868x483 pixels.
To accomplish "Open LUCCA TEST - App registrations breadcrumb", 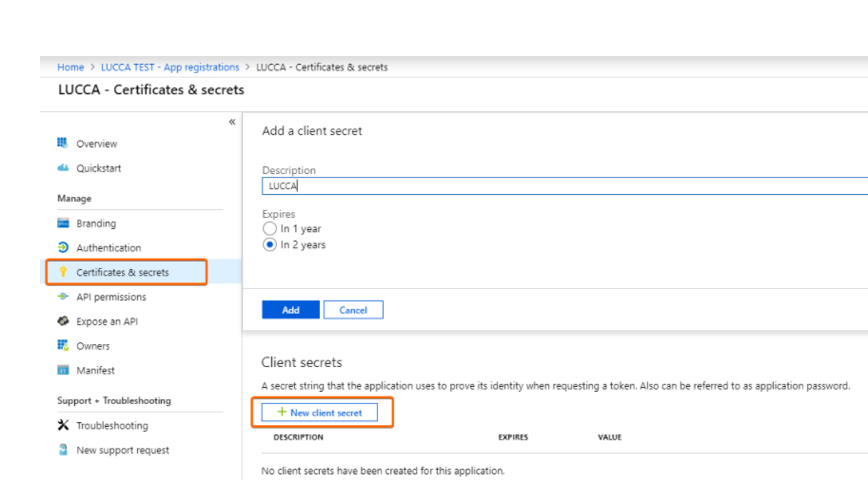I will (x=170, y=67).
